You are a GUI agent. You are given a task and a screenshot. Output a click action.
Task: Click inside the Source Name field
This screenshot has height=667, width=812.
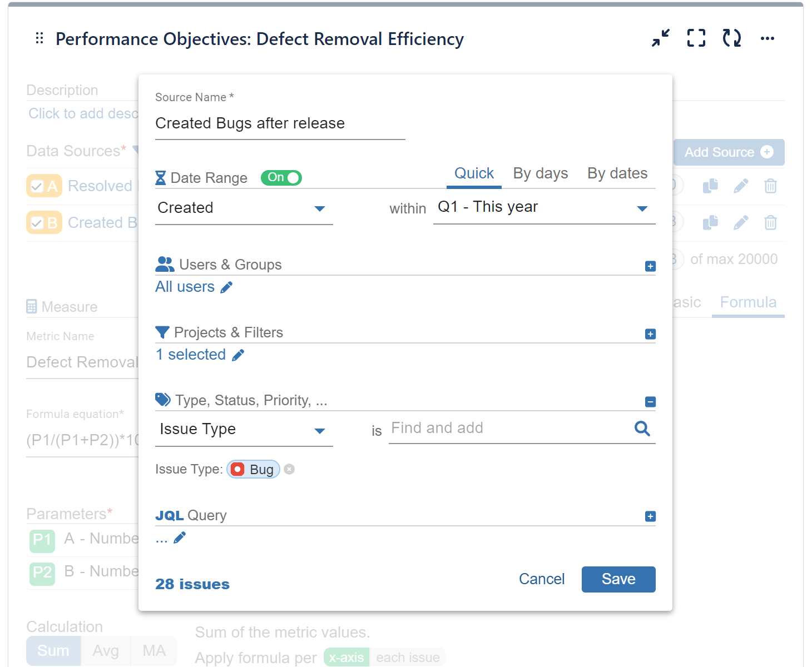coord(278,123)
